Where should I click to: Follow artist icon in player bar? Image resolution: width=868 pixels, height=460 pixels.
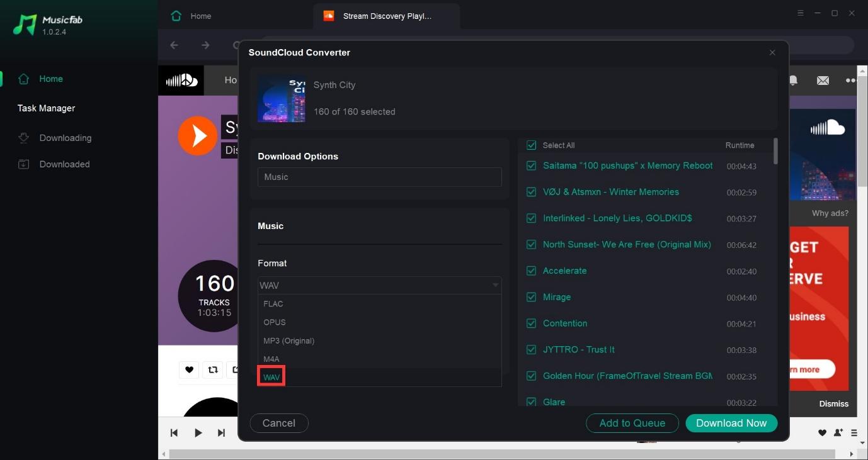click(838, 433)
